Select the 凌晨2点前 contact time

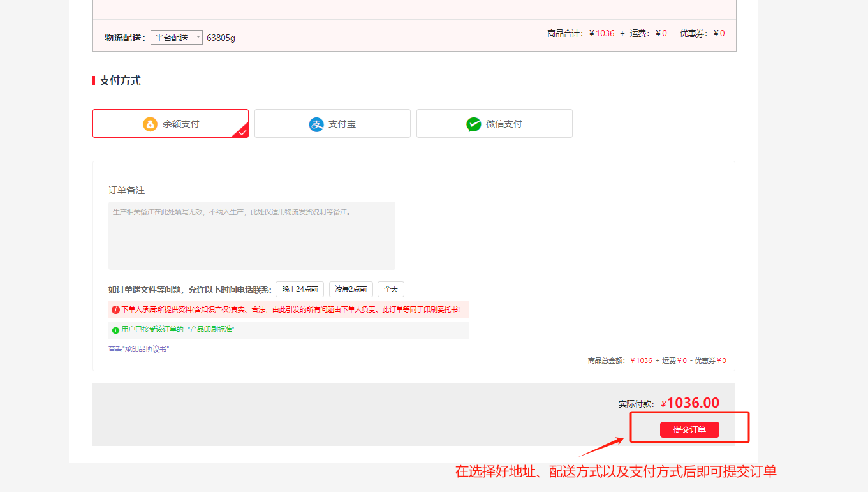click(x=351, y=289)
